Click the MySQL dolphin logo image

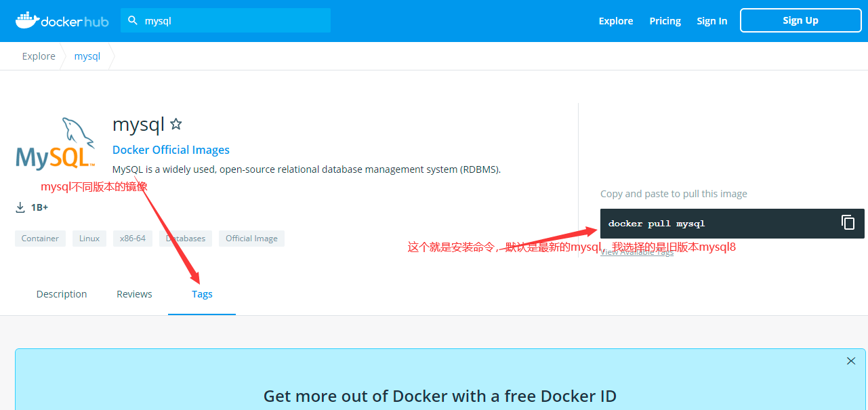pyautogui.click(x=56, y=144)
